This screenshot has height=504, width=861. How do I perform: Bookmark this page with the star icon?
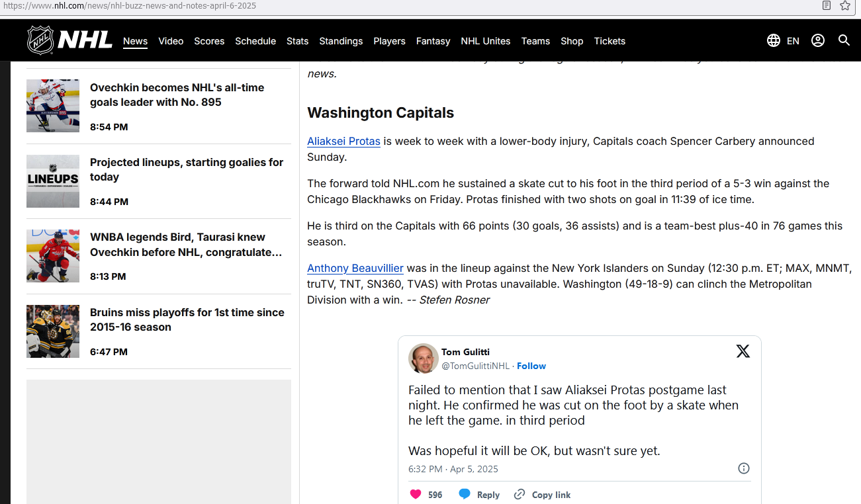(845, 6)
